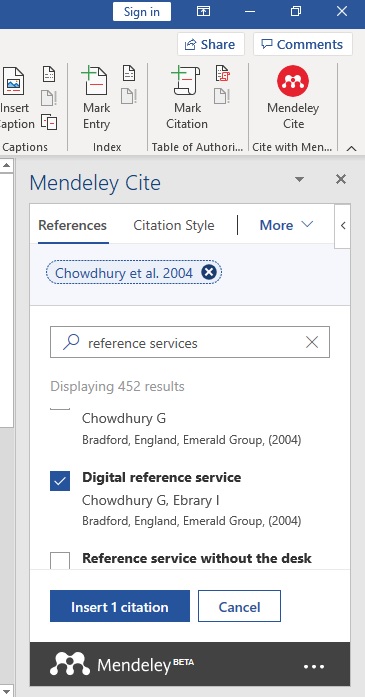Viewport: 365px width, 697px height.
Task: Remove the Chowdhury et al. 2004 chip
Action: (209, 272)
